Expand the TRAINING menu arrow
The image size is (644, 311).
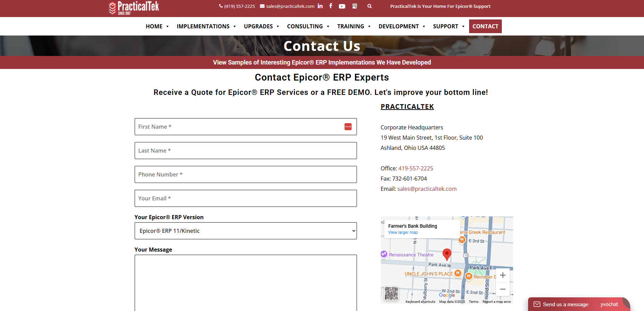tap(369, 26)
